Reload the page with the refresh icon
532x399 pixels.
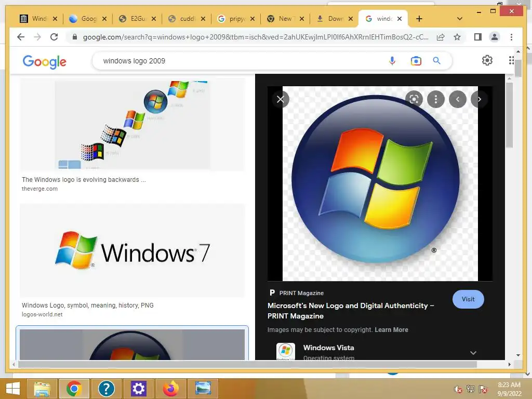(x=54, y=37)
